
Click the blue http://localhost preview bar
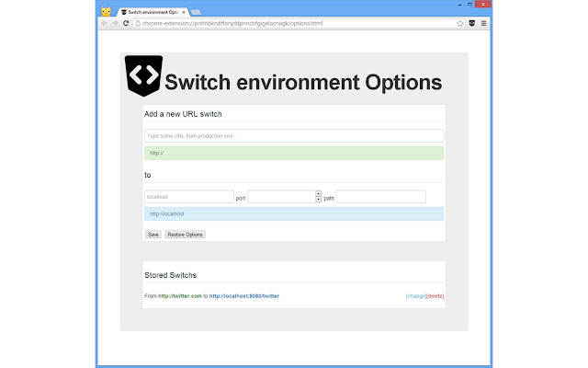pyautogui.click(x=294, y=213)
